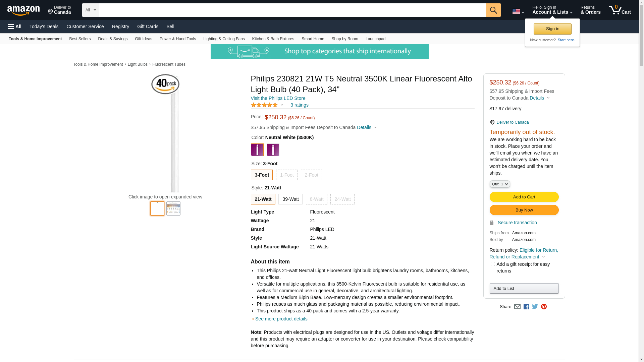The height and width of the screenshot is (362, 644).
Task: Open the shopping cart icon
Action: point(619,10)
